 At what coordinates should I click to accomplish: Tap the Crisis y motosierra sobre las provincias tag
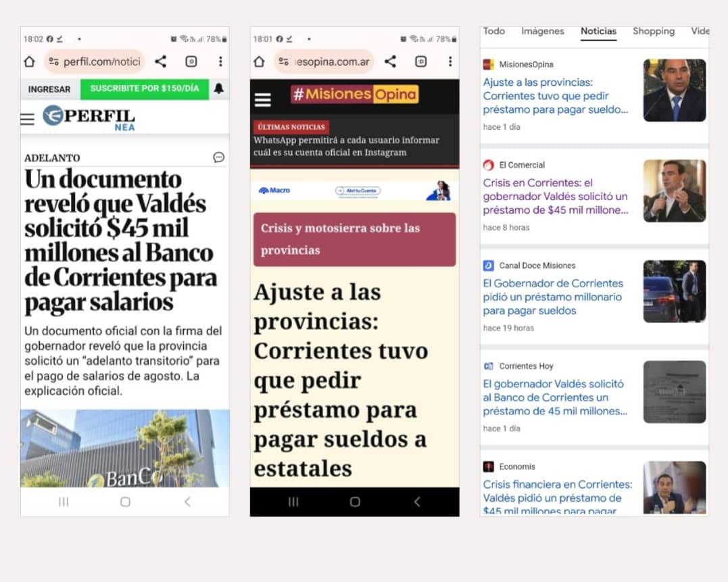pos(355,239)
